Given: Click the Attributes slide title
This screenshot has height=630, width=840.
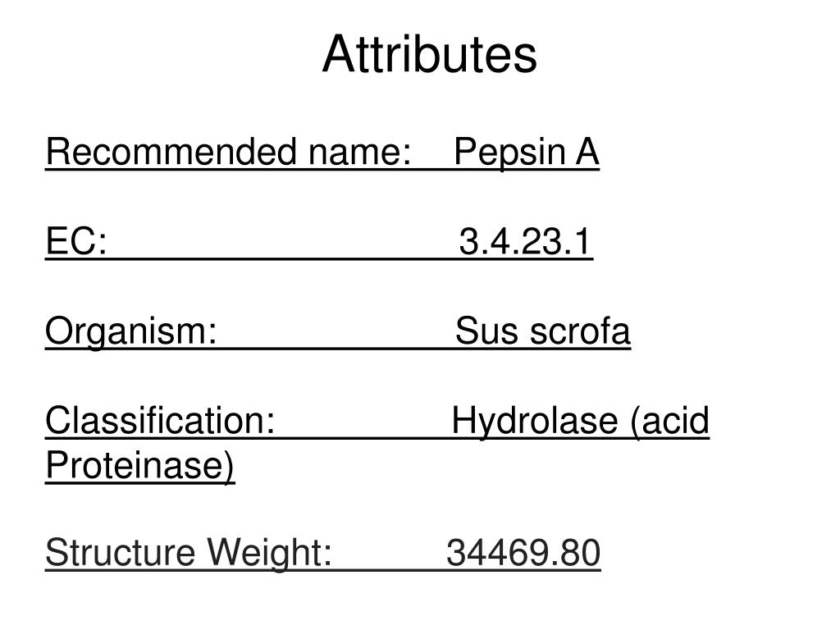Looking at the screenshot, I should [x=430, y=54].
